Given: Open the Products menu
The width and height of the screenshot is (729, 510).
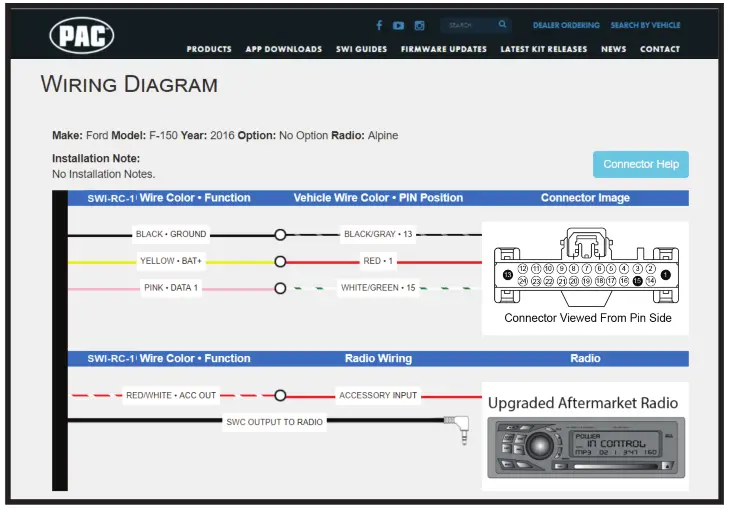Looking at the screenshot, I should (x=209, y=49).
